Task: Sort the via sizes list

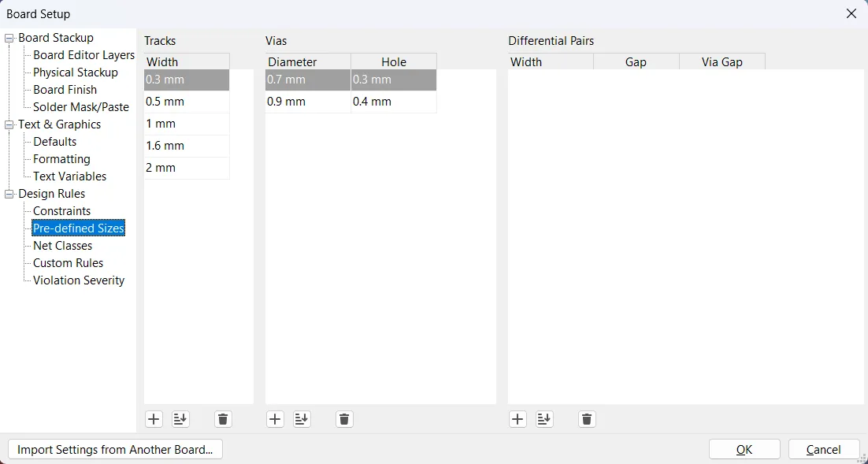Action: (302, 419)
